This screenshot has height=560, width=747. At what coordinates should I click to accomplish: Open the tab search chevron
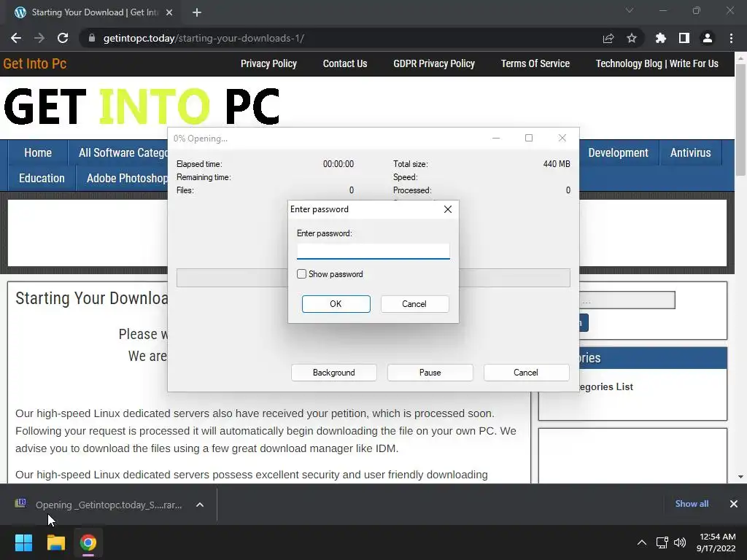(630, 10)
